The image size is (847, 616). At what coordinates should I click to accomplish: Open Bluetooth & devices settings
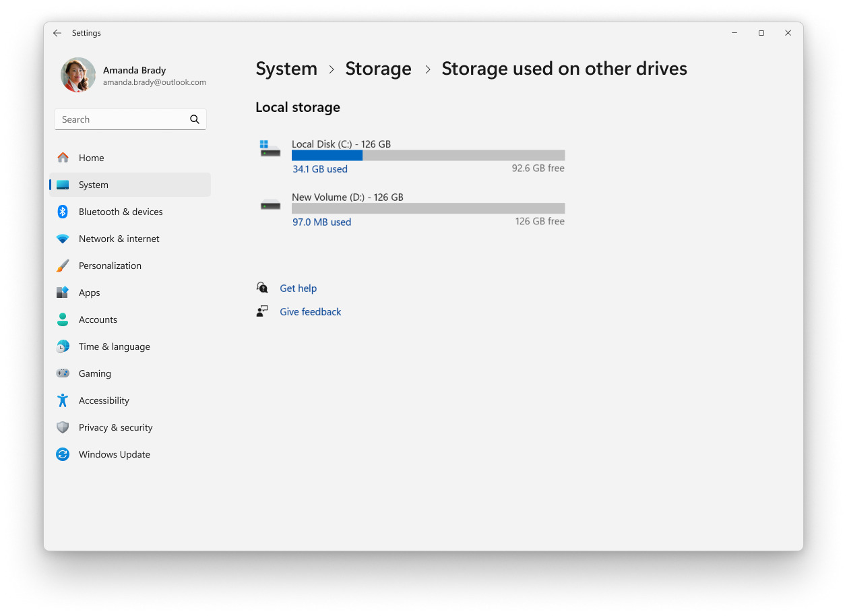[130, 212]
